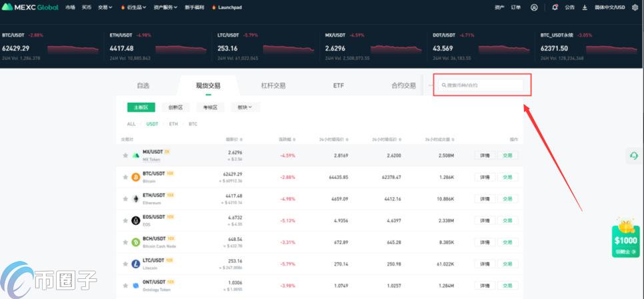
Task: Filter pairs by ALL
Action: click(x=131, y=123)
